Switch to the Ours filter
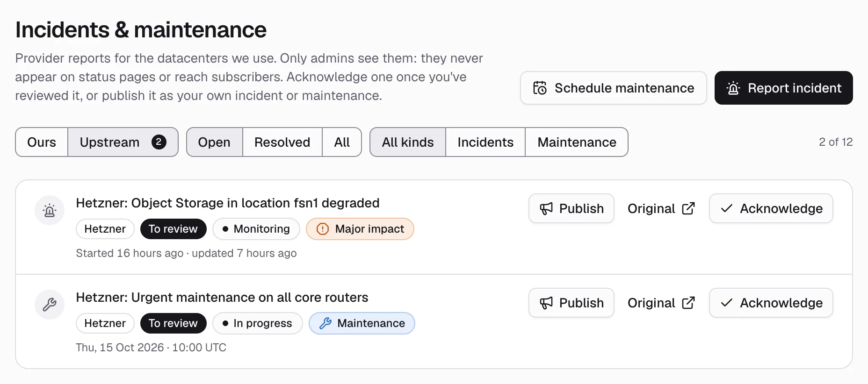868x384 pixels. pyautogui.click(x=42, y=142)
